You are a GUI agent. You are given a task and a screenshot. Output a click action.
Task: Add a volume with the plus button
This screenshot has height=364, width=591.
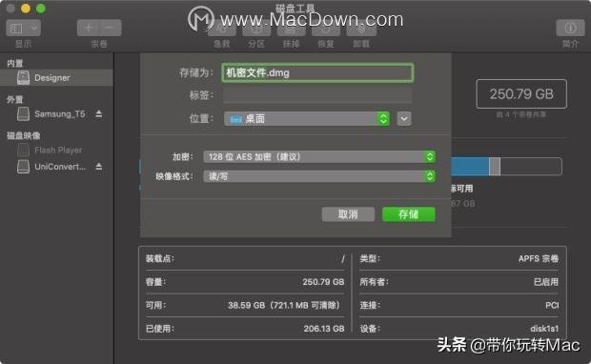point(89,28)
